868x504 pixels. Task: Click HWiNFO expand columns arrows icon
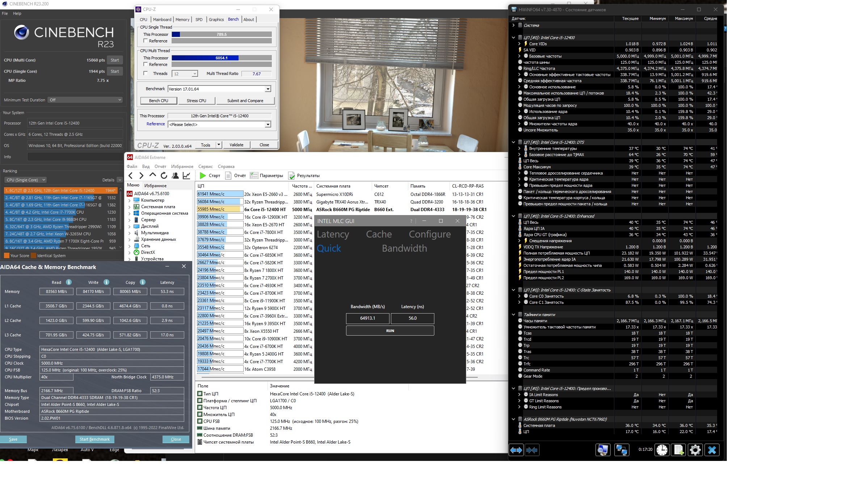point(516,450)
